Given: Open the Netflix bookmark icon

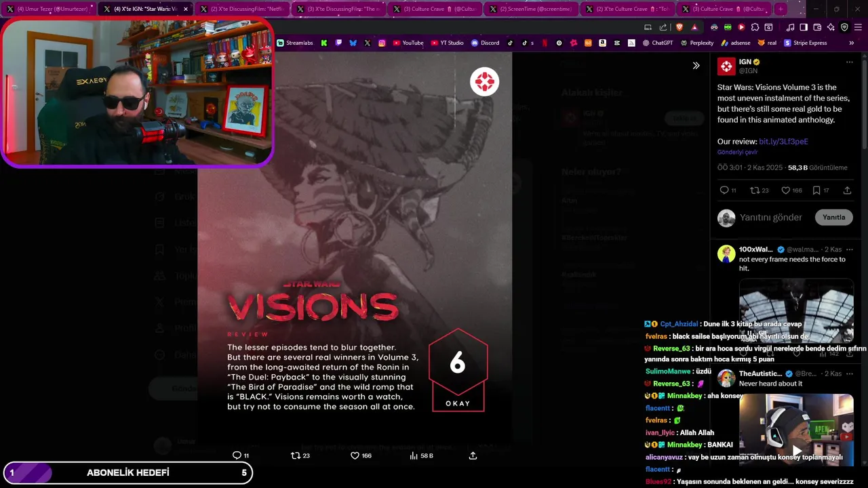Looking at the screenshot, I should tap(545, 43).
